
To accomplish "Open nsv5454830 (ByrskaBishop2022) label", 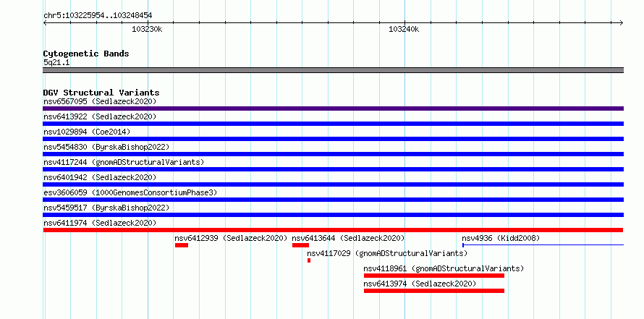I will [106, 147].
